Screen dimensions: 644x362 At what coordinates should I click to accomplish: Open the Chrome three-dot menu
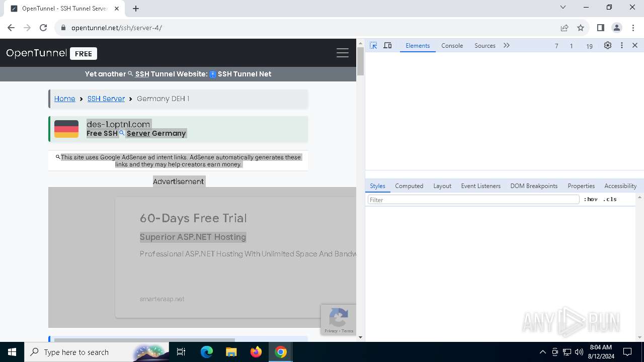point(633,28)
